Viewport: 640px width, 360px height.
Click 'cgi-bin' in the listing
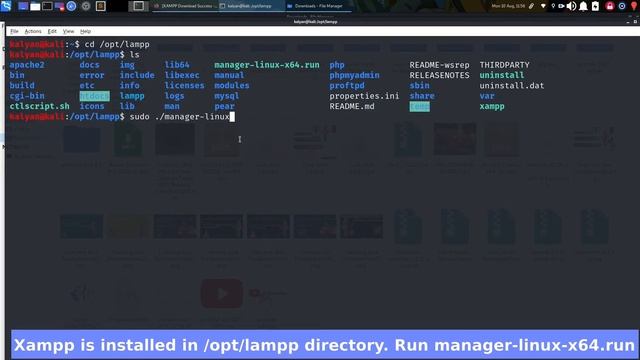click(x=27, y=96)
